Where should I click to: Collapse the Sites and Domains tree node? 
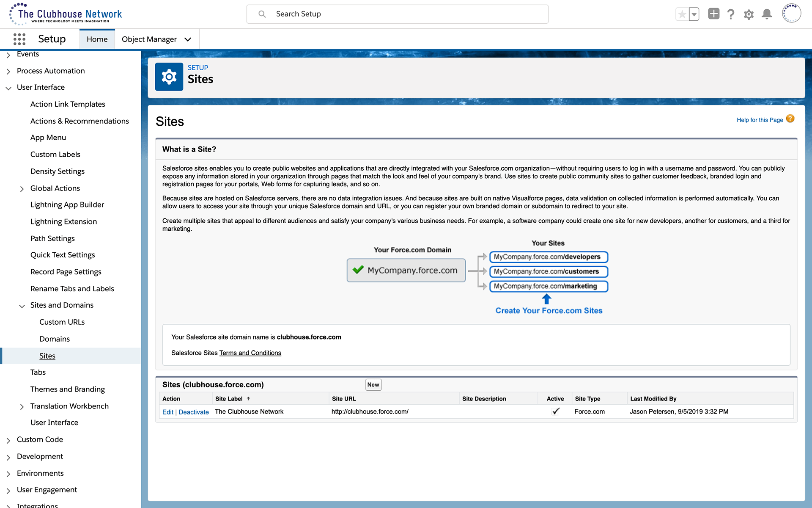22,306
